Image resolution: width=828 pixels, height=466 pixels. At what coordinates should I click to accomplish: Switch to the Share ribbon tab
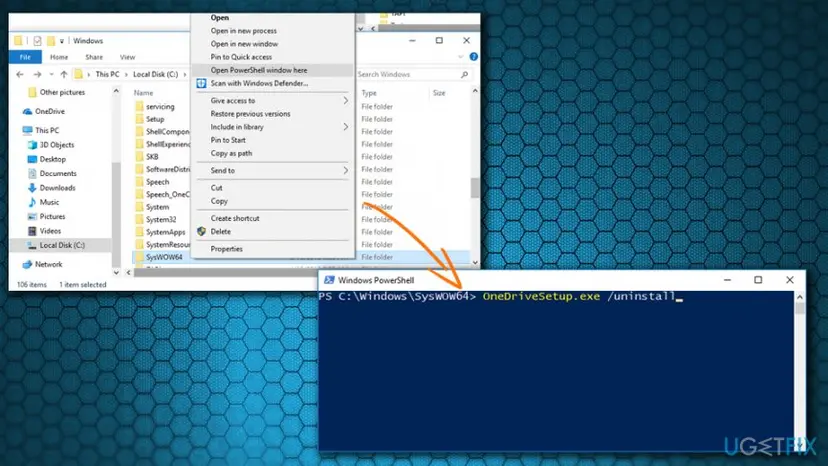tap(94, 57)
